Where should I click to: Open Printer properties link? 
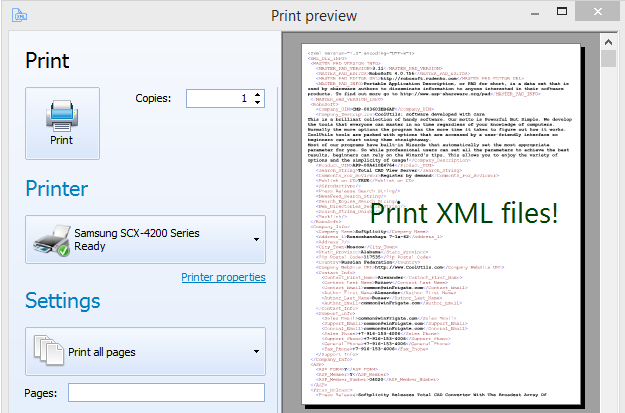coord(223,277)
